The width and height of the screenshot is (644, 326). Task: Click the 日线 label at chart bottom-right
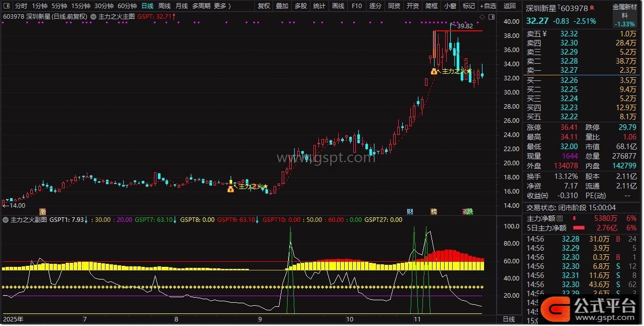click(509, 319)
